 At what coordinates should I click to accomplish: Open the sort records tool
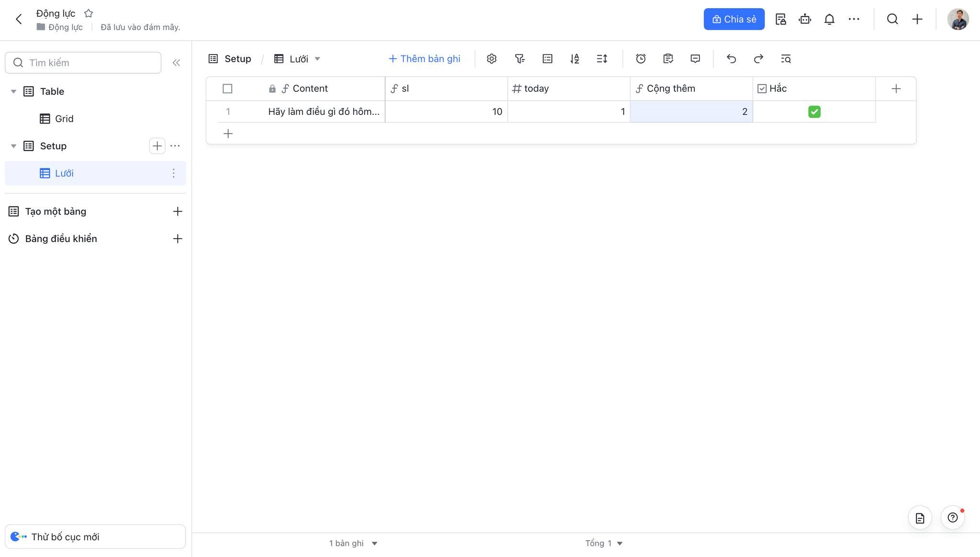pos(575,59)
